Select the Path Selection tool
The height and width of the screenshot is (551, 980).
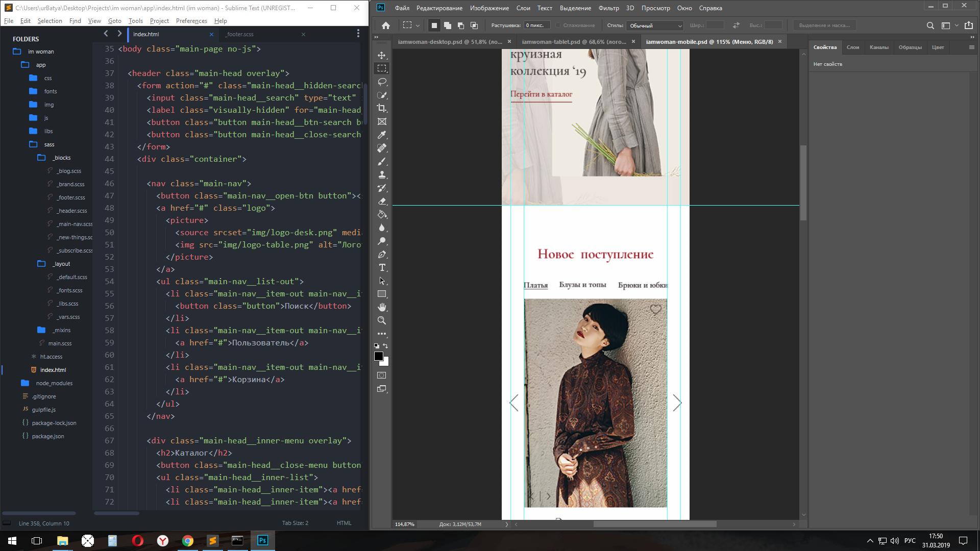coord(382,281)
